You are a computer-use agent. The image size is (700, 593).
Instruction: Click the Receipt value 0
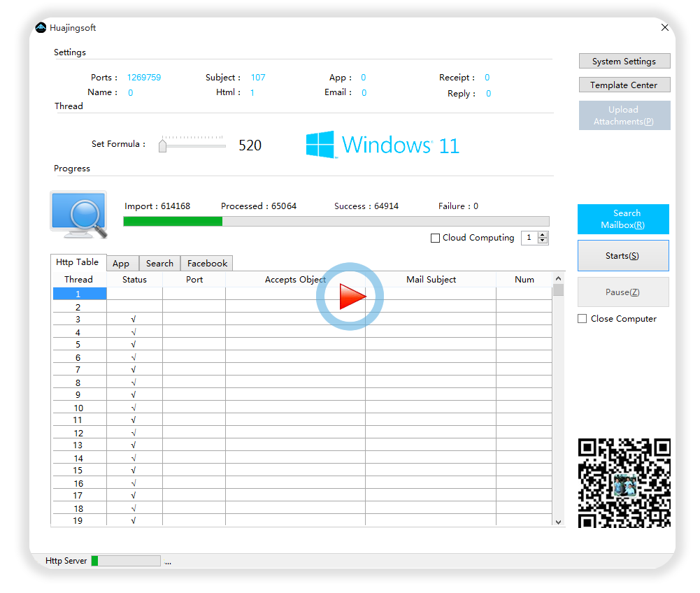[487, 78]
